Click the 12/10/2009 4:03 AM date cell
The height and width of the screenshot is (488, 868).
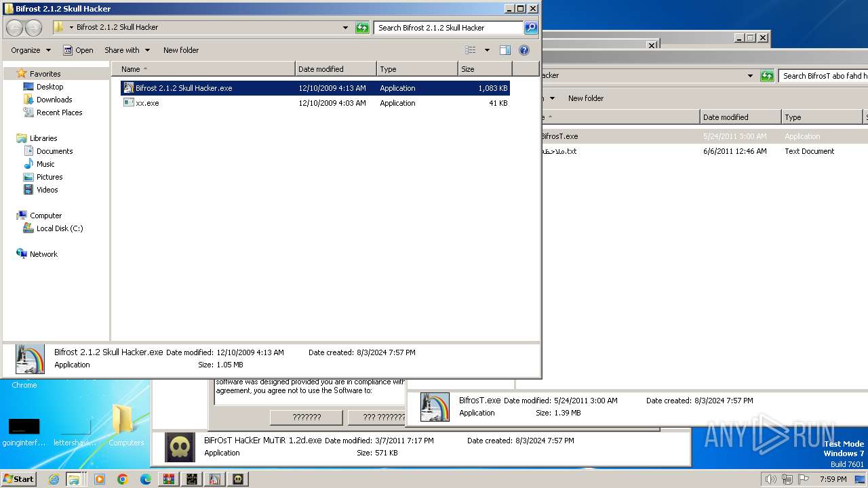(x=332, y=103)
